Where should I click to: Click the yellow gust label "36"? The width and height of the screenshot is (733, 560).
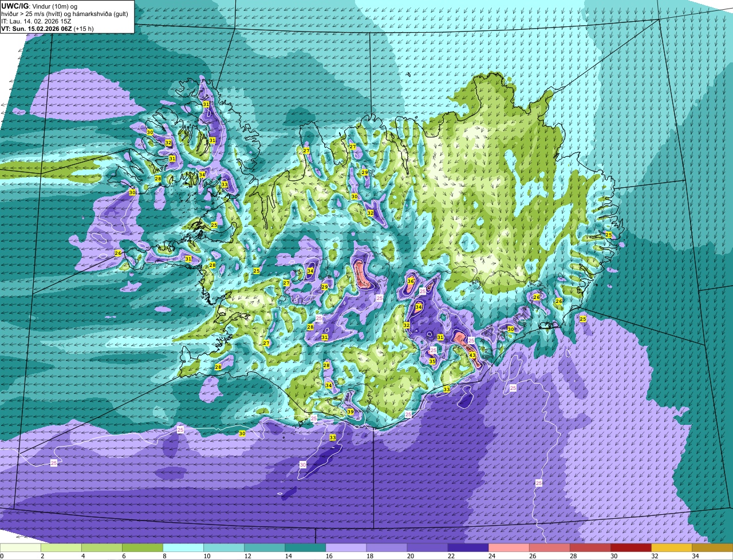(x=411, y=281)
